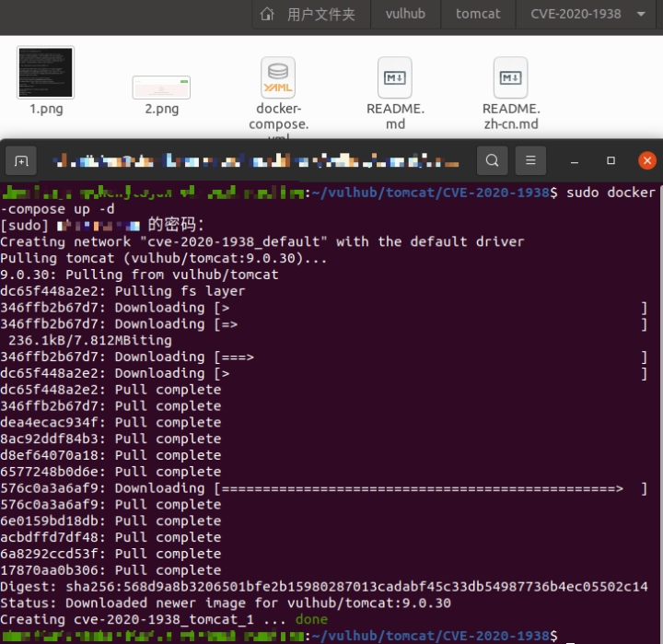Click the home icon in path bar
663x644 pixels.
tap(267, 15)
